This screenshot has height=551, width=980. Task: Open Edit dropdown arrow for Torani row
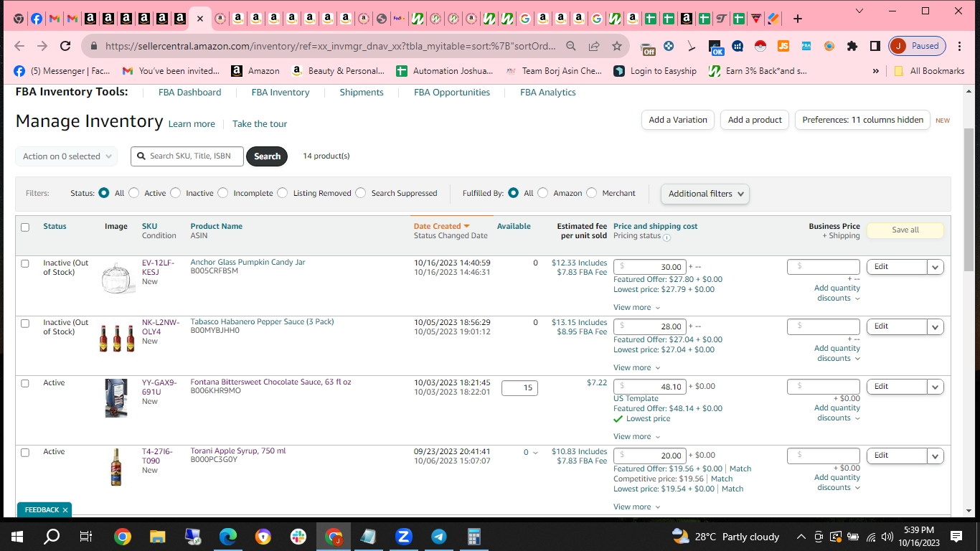click(935, 456)
